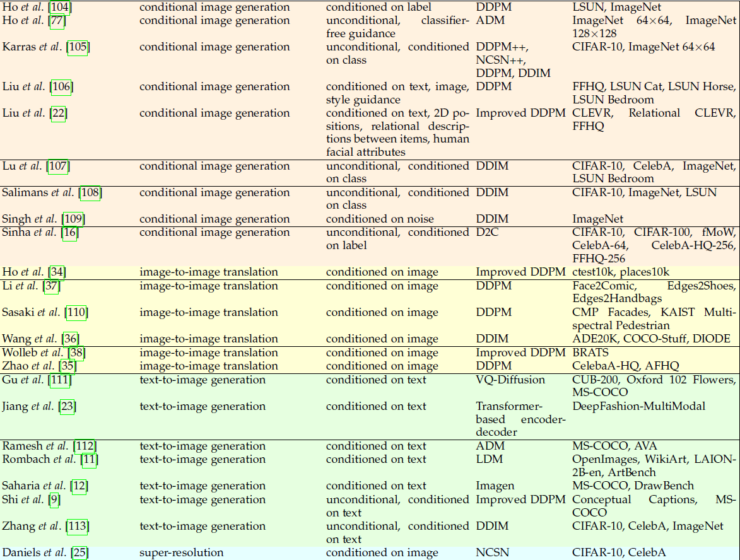Select 'conditioned on noise' cell

coord(379,219)
